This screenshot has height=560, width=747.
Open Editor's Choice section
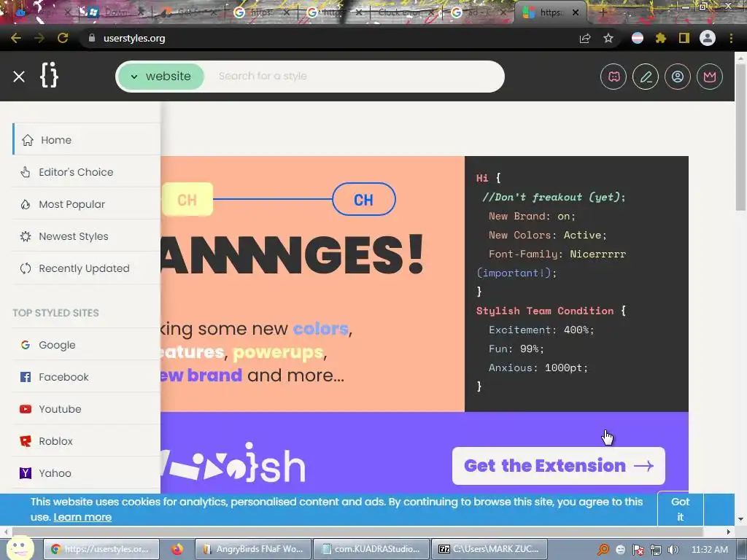pyautogui.click(x=86, y=172)
